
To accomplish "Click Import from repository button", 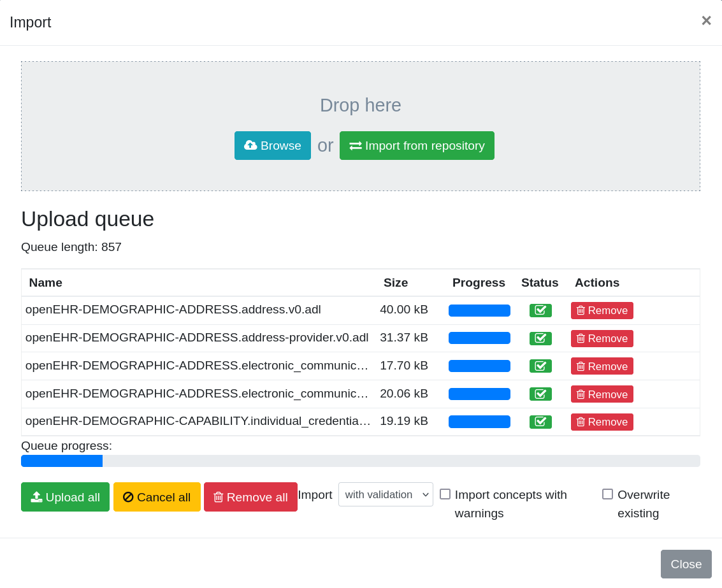I will (x=417, y=145).
